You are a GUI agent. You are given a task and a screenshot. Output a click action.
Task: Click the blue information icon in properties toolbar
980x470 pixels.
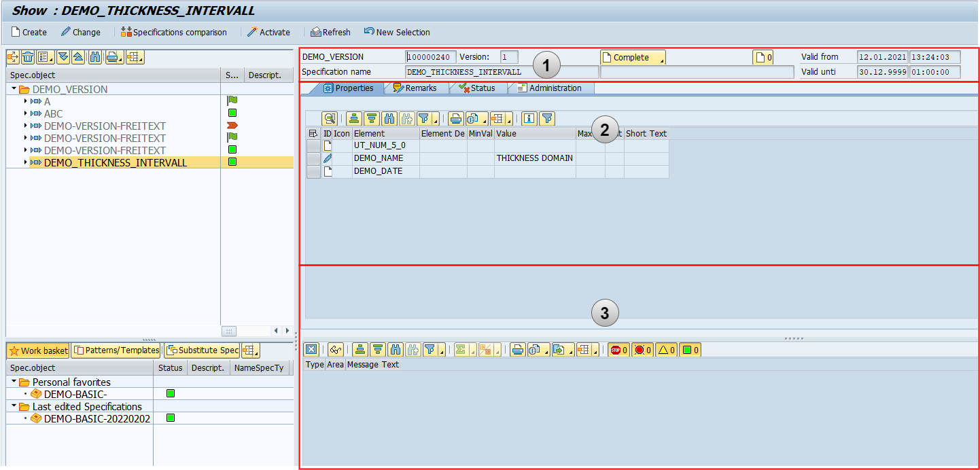pos(529,119)
